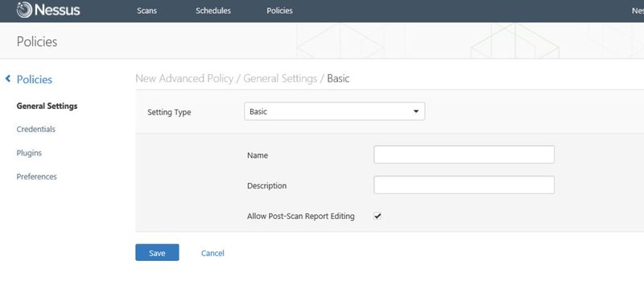Click into the Name input field
The width and height of the screenshot is (644, 290).
coord(464,155)
